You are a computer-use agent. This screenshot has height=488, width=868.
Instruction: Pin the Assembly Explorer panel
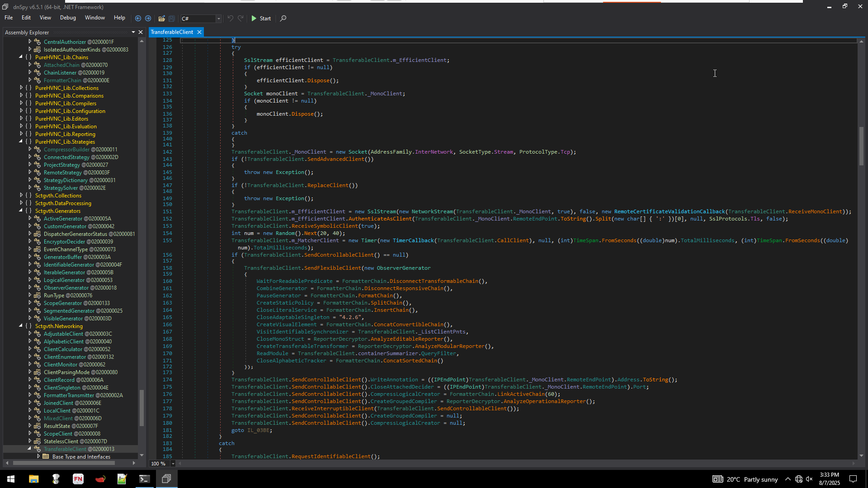(132, 32)
